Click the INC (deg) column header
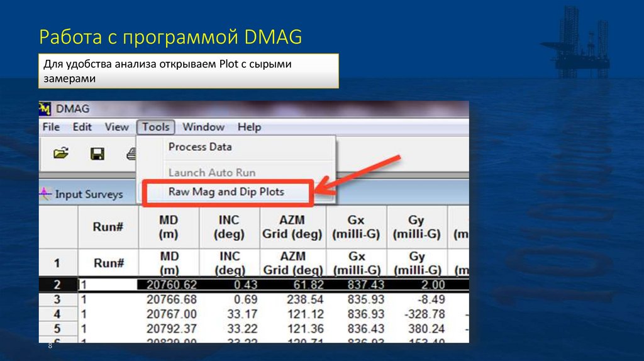Screen dimensions: 644x361 pyautogui.click(x=229, y=226)
